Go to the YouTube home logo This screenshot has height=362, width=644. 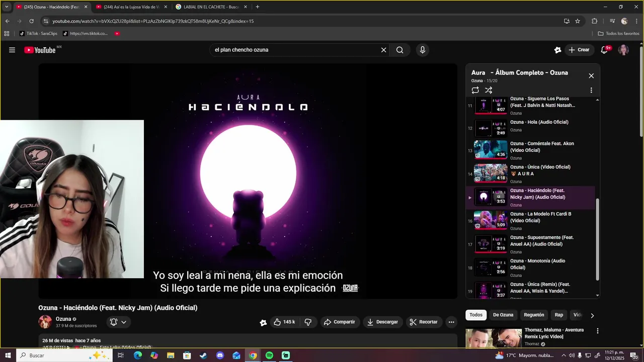point(40,50)
